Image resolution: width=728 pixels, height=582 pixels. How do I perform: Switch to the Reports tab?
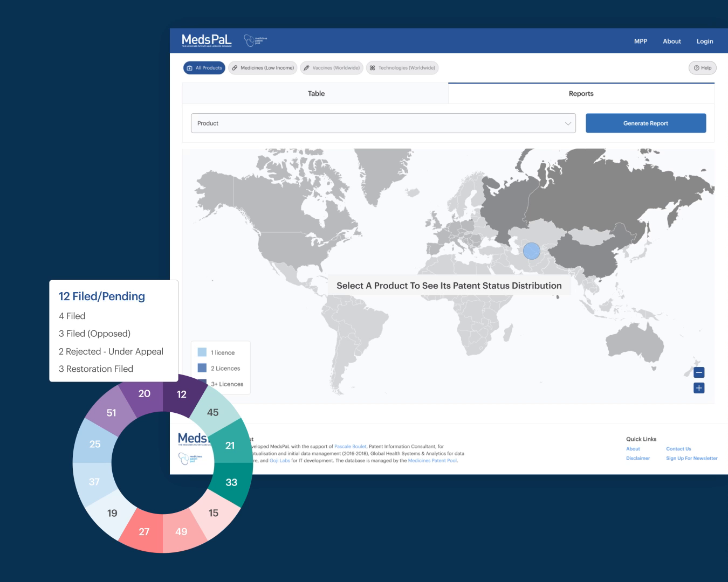click(x=581, y=94)
